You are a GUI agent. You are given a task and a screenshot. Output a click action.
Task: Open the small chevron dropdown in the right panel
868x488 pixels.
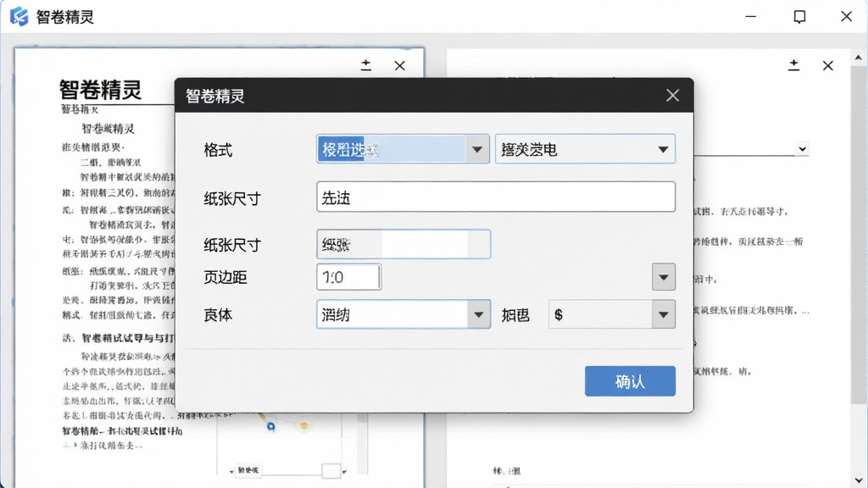coord(802,149)
